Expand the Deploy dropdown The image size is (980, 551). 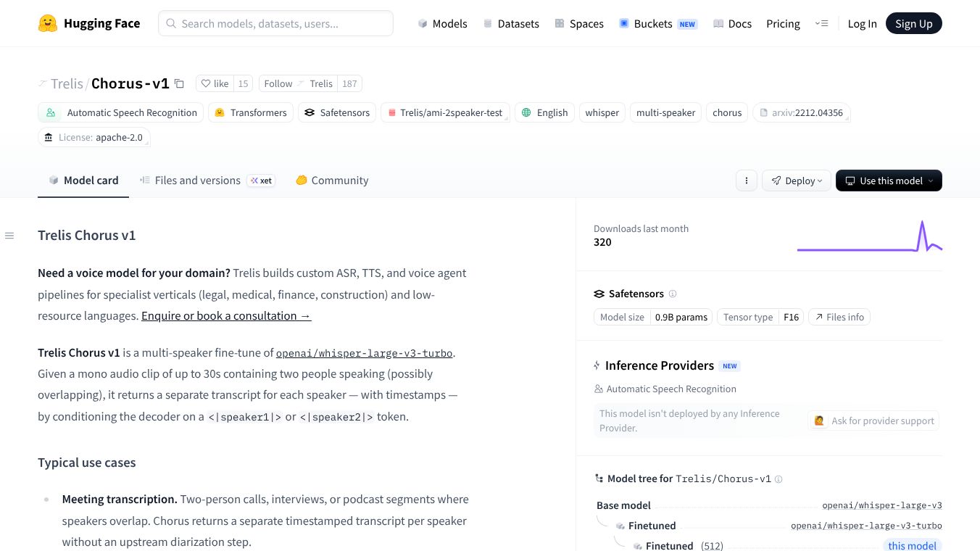(x=796, y=181)
